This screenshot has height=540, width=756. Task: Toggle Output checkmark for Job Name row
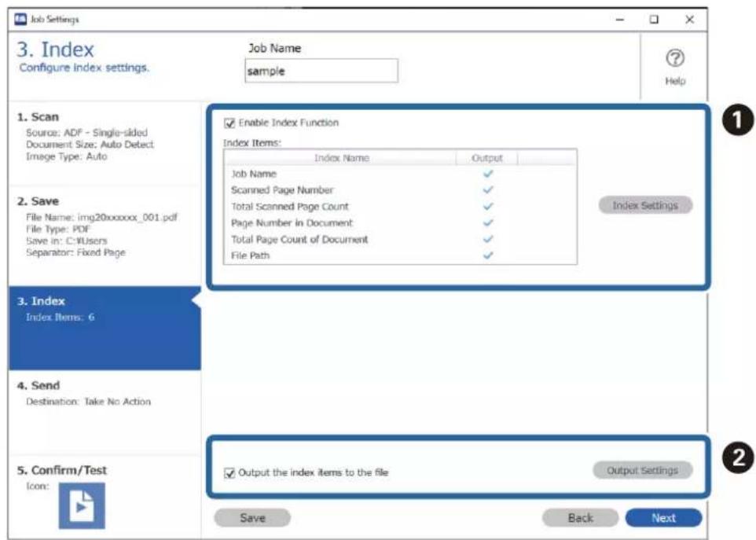tap(487, 174)
